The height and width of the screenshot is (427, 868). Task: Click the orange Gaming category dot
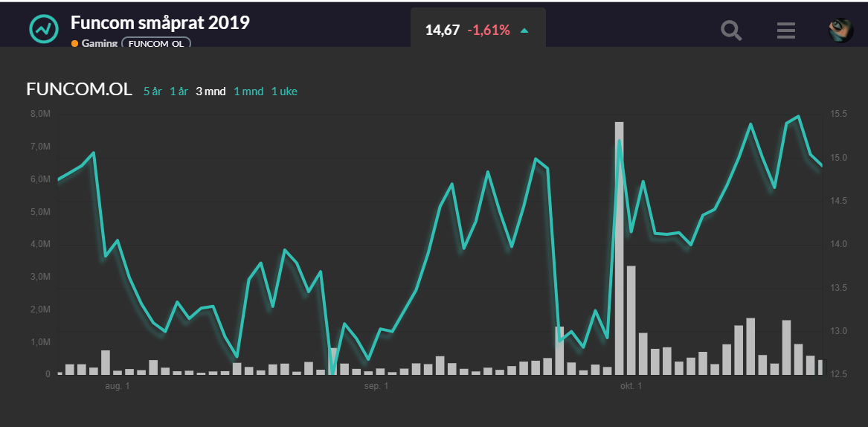[74, 43]
